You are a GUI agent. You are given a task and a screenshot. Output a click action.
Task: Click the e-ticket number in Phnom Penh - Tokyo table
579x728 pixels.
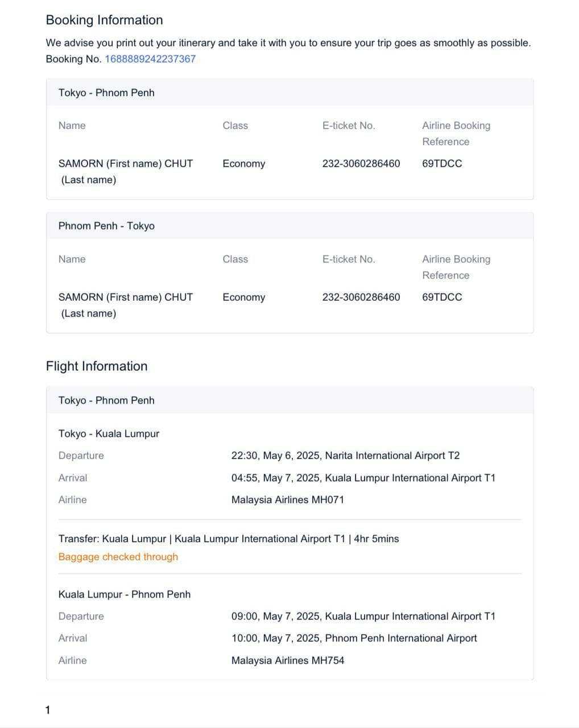pyautogui.click(x=361, y=297)
